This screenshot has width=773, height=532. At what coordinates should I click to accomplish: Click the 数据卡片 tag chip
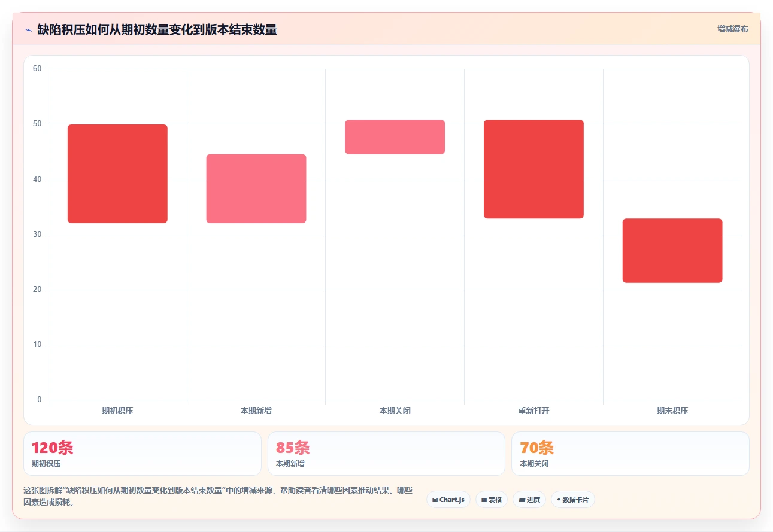coord(573,500)
